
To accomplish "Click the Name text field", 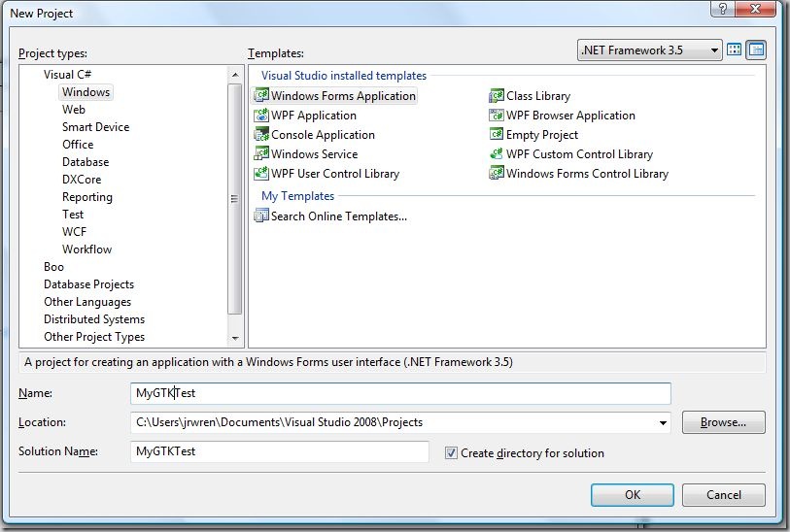I will click(400, 393).
